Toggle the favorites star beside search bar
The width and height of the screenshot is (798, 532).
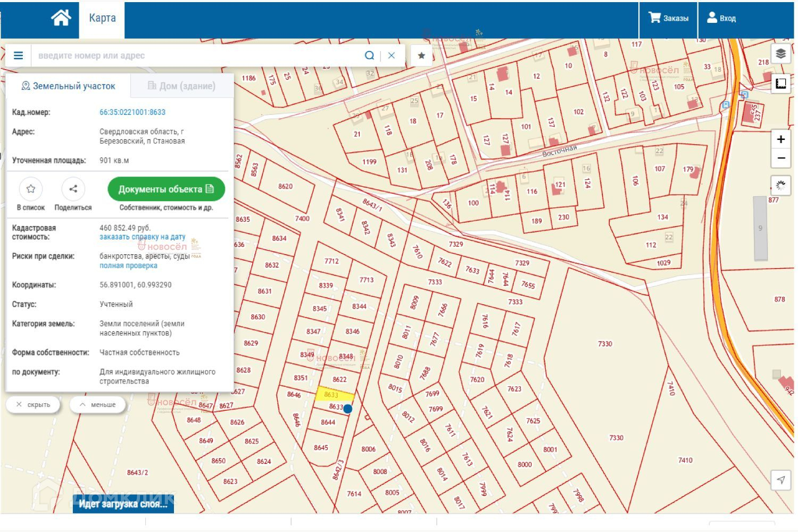[421, 55]
